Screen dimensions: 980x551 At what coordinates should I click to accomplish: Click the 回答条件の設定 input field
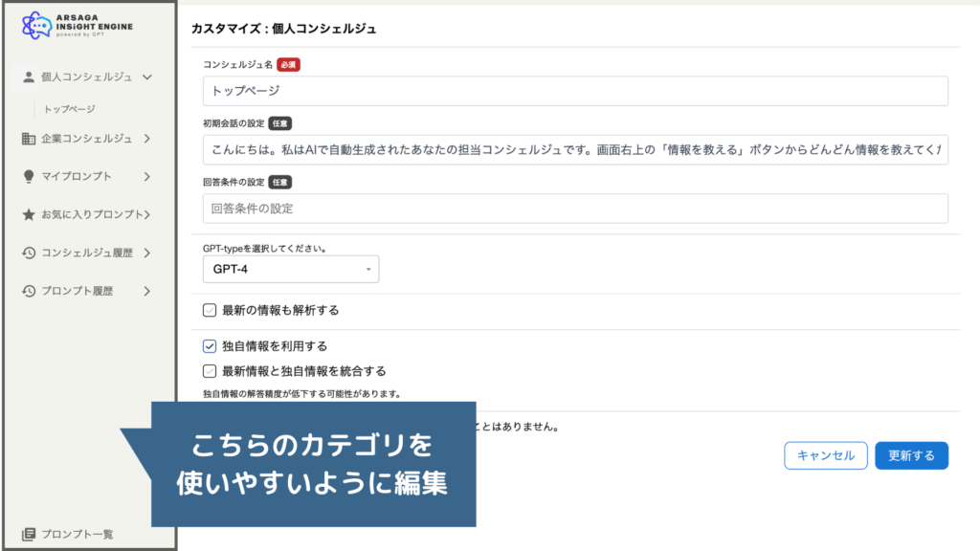click(574, 208)
